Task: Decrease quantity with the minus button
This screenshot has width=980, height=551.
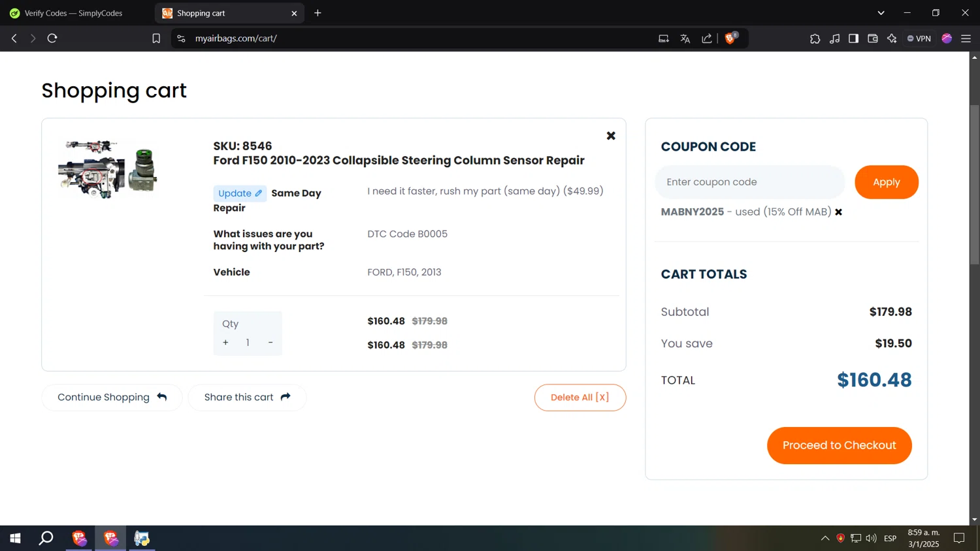Action: (270, 343)
